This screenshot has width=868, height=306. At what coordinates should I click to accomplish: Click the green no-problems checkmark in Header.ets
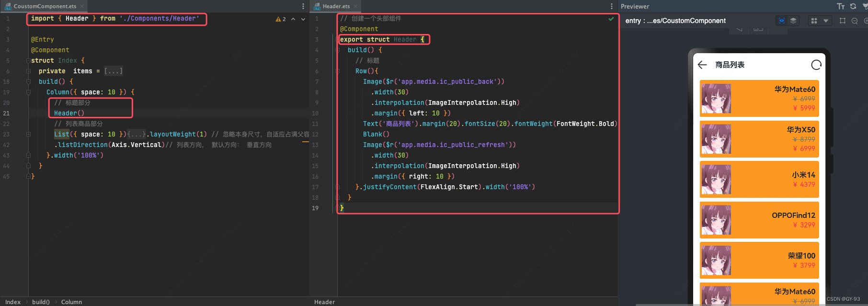click(611, 19)
